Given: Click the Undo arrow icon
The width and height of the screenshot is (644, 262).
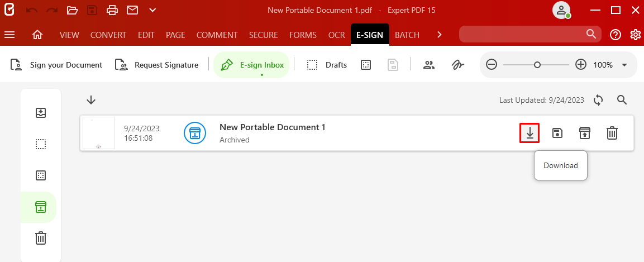Looking at the screenshot, I should (32, 10).
